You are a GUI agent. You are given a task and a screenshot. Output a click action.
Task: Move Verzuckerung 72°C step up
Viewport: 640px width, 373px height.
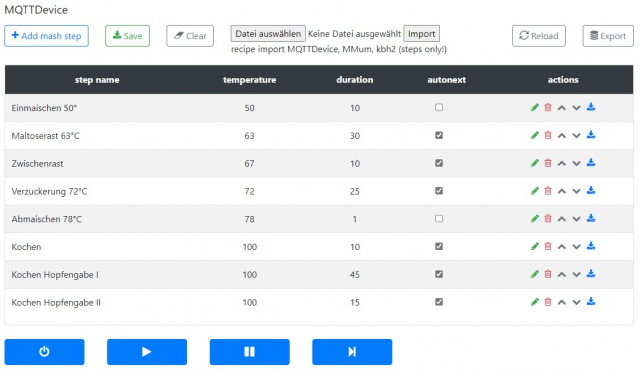(x=562, y=191)
